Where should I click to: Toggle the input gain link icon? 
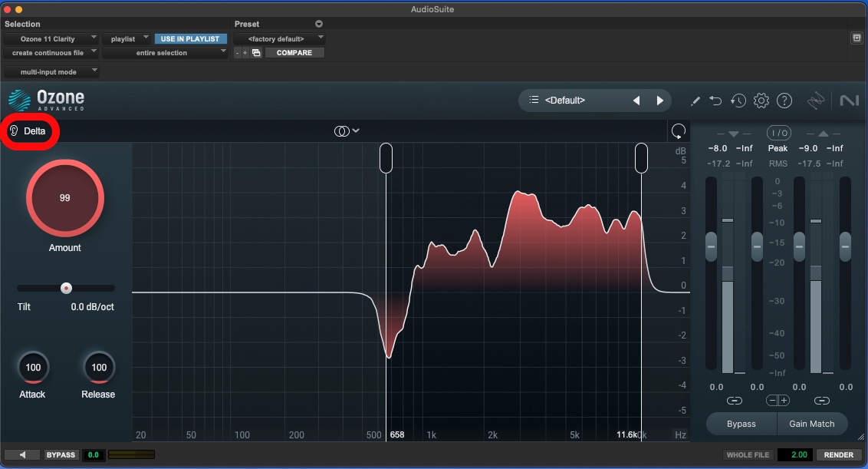[x=734, y=400]
